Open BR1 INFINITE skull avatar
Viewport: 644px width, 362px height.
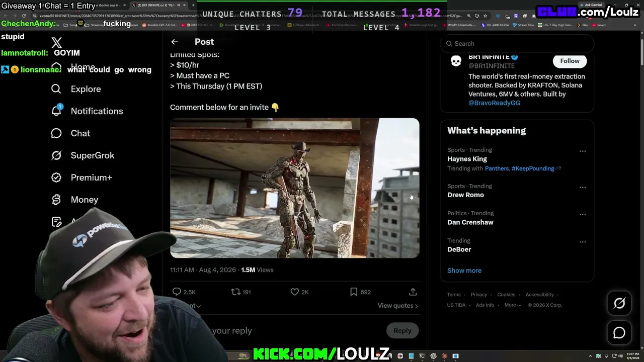[x=456, y=61]
